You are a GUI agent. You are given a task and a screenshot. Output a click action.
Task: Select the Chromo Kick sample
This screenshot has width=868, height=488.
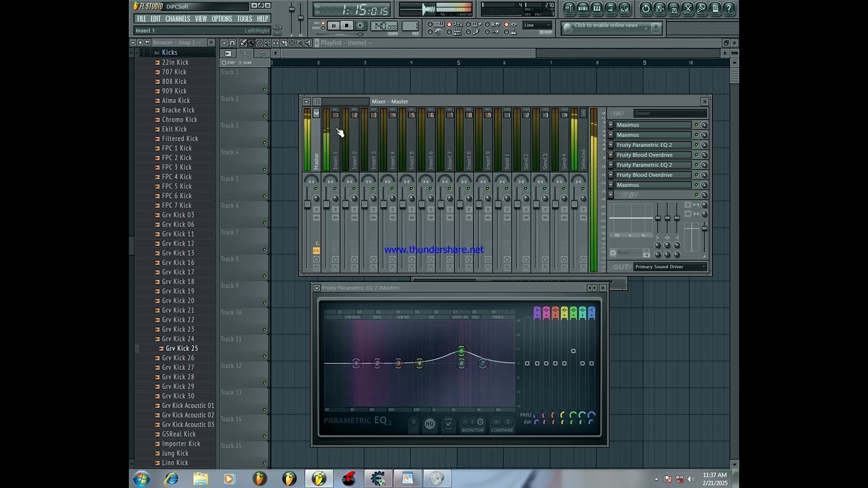tap(180, 119)
